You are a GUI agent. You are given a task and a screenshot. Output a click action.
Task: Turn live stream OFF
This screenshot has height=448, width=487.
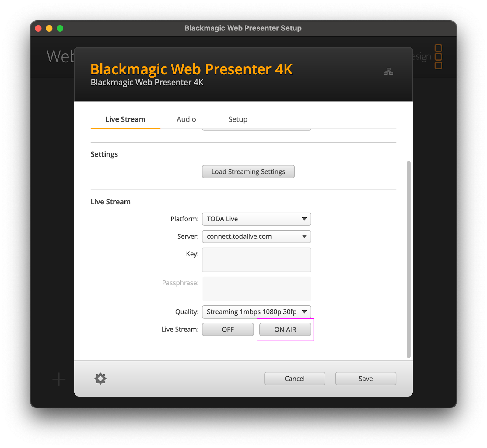[228, 330]
